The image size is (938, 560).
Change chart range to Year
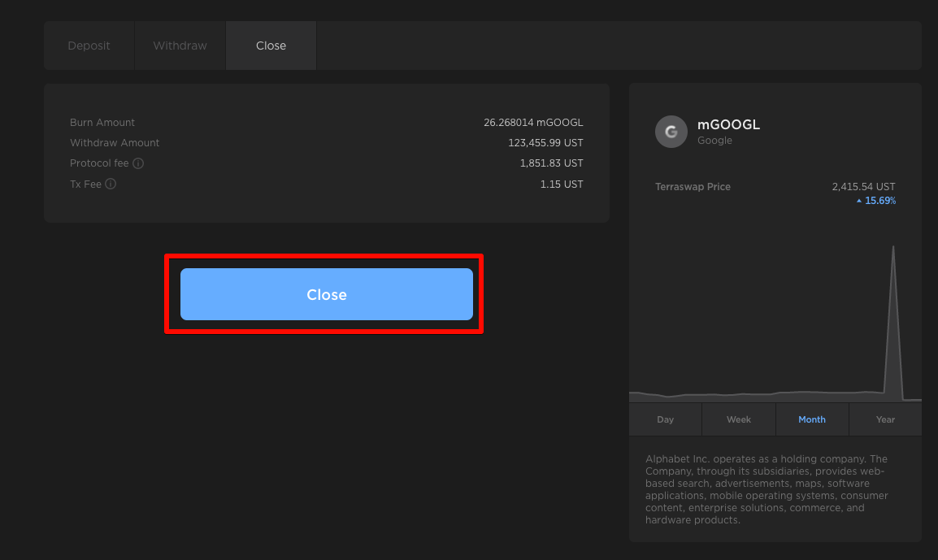(x=885, y=419)
